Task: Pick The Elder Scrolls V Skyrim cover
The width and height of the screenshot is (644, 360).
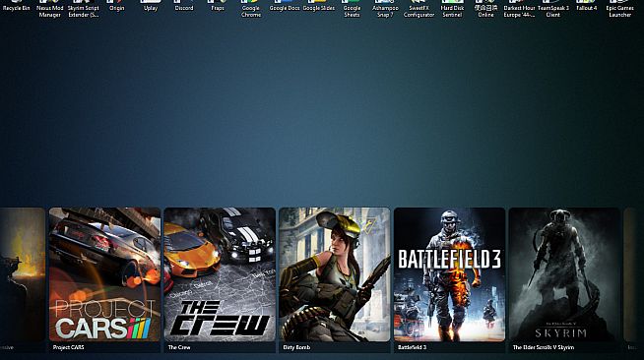Action: [565, 274]
